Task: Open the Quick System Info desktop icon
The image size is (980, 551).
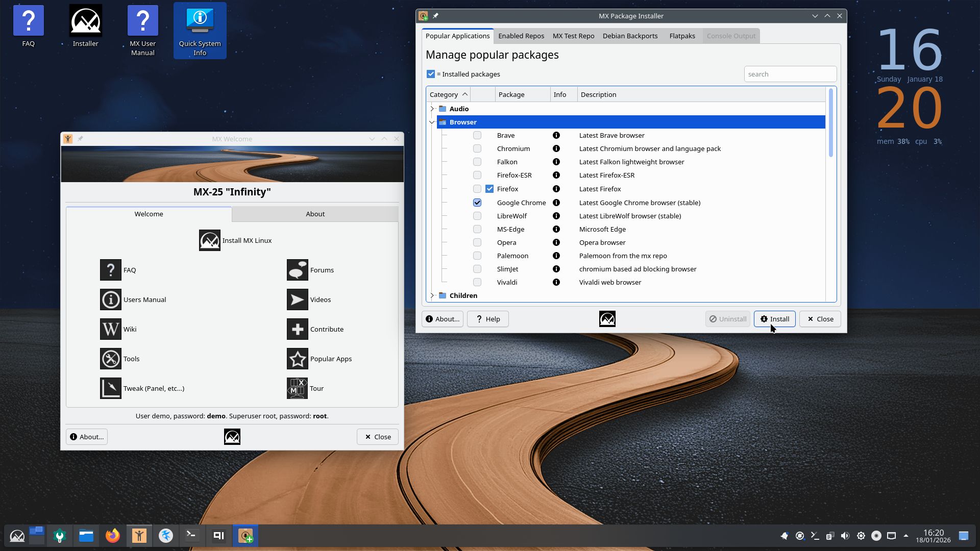Action: pos(200,31)
